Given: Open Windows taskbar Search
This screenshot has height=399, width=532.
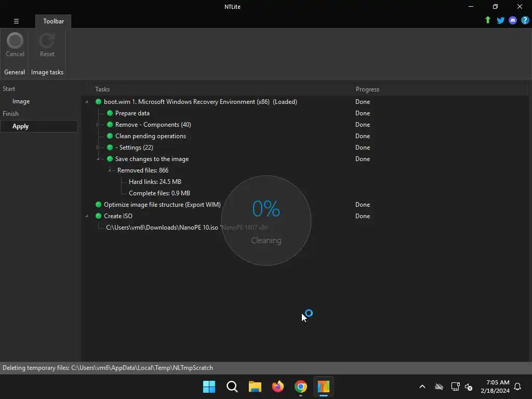Looking at the screenshot, I should pyautogui.click(x=232, y=387).
